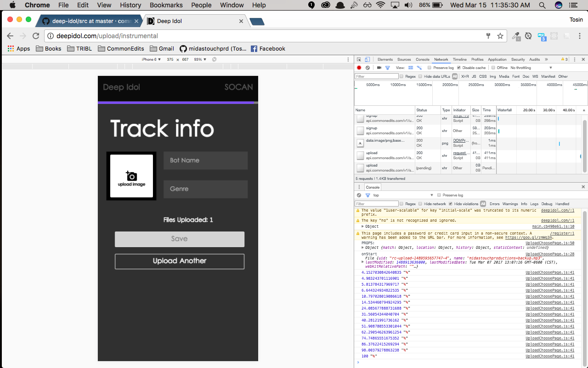This screenshot has height=368, width=588.
Task: Open the DevTools three-dot customize menu
Action: pyautogui.click(x=574, y=59)
